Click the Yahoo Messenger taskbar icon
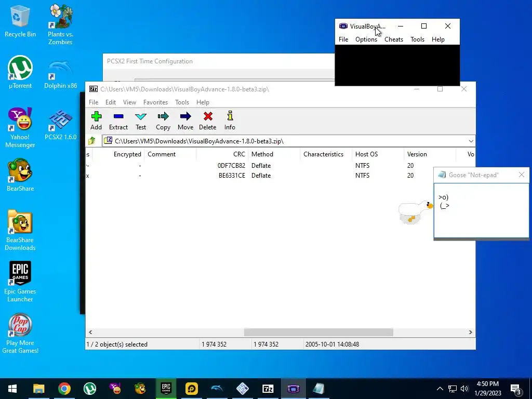532x399 pixels. click(115, 389)
